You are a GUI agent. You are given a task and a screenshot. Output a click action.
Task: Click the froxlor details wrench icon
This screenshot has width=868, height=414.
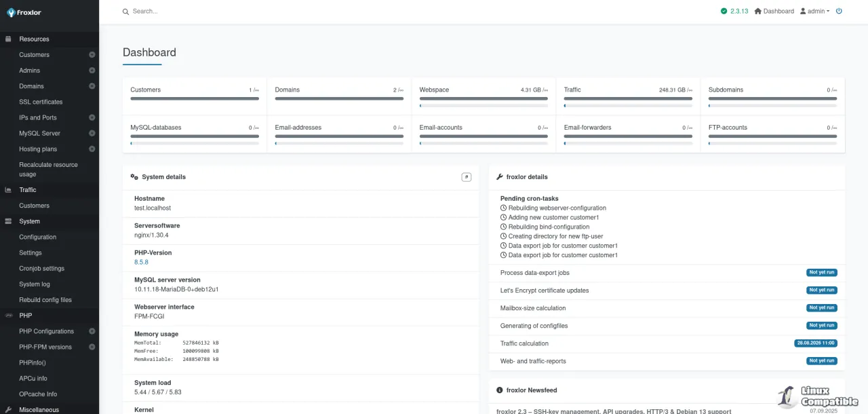(x=500, y=177)
